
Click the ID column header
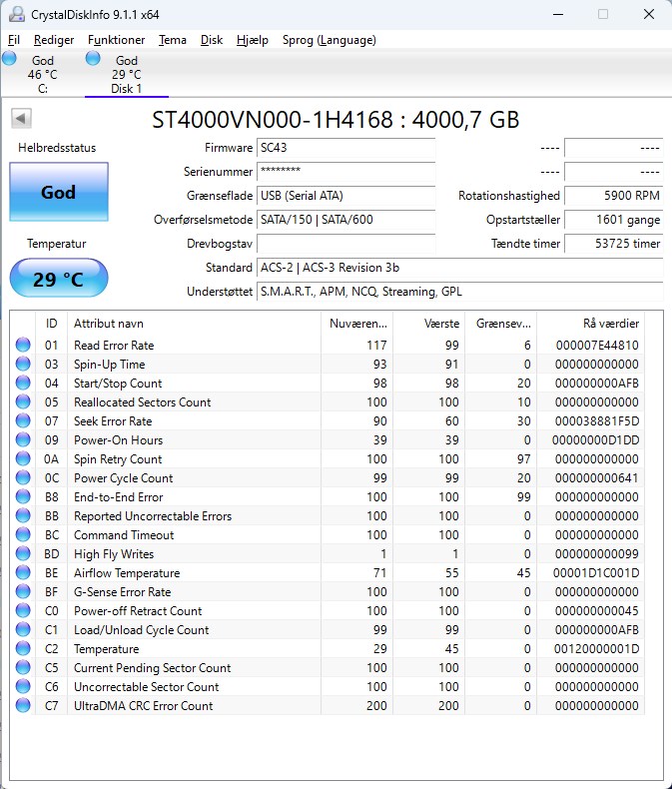click(51, 323)
